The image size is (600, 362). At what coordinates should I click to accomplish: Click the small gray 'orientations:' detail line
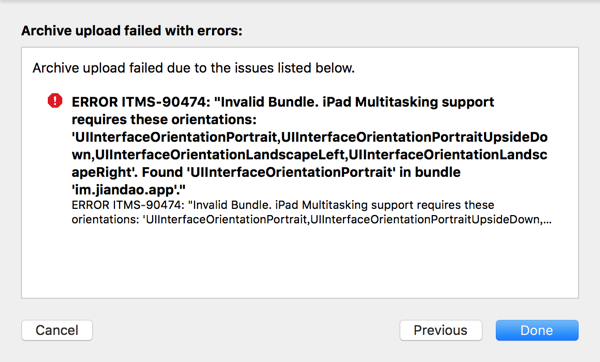[x=311, y=220]
